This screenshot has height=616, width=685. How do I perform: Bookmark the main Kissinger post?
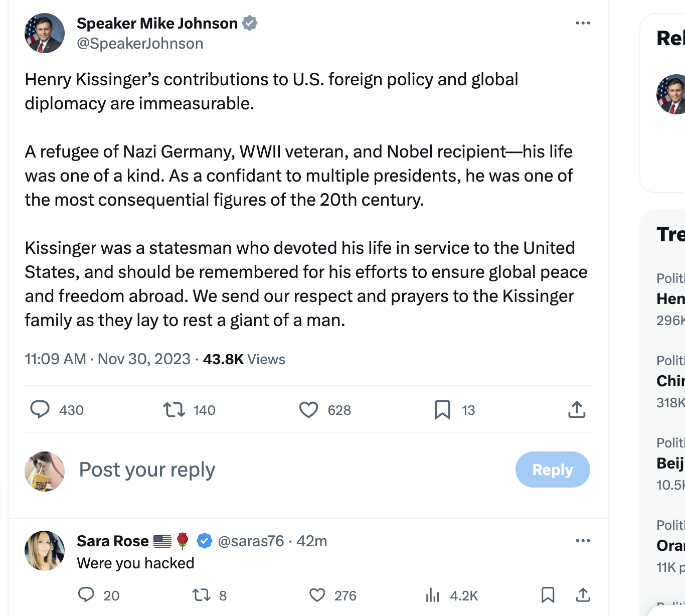click(x=442, y=410)
